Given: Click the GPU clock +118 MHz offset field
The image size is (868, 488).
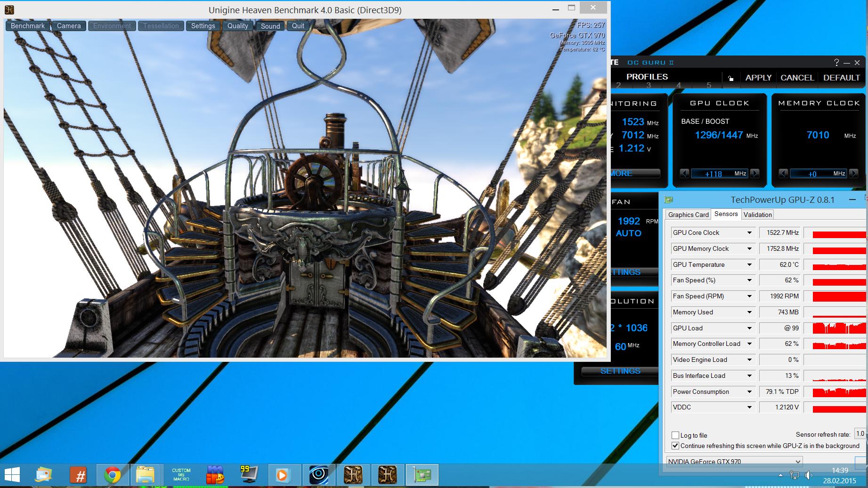Looking at the screenshot, I should (x=719, y=174).
